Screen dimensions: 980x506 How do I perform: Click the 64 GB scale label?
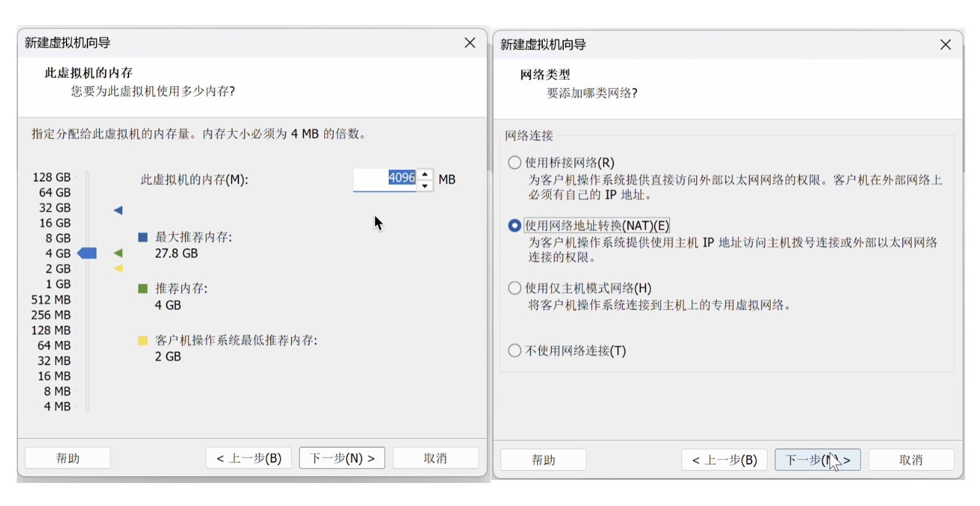tap(55, 193)
